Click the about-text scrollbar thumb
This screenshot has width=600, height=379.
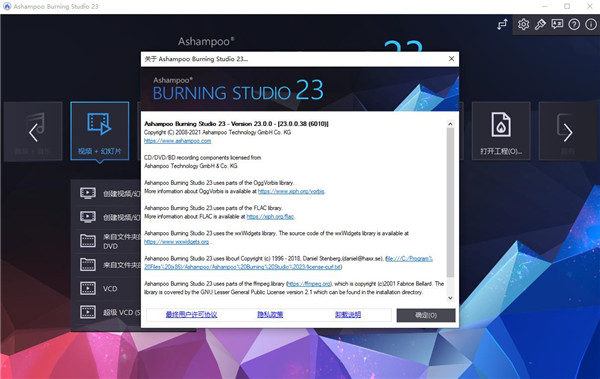[x=450, y=203]
